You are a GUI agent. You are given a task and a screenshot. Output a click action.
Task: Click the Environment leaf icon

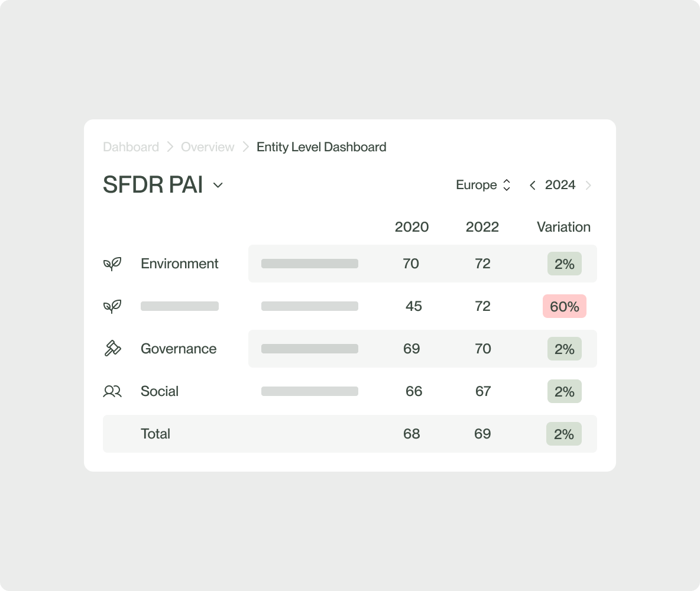tap(112, 264)
